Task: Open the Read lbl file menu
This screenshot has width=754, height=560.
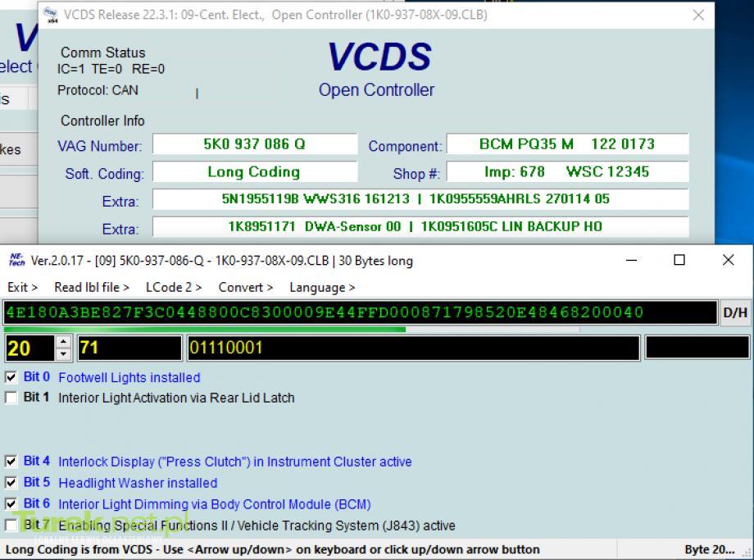Action: [91, 288]
